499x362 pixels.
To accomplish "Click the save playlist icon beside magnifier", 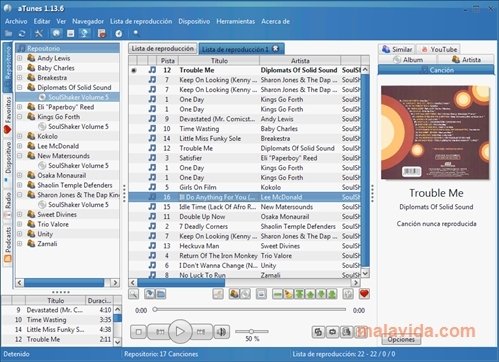I will click(150, 294).
